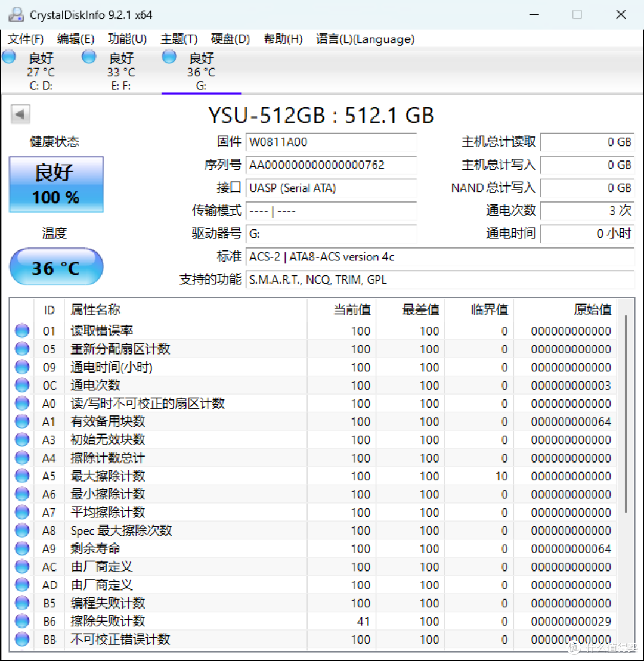Click the 最差值 column header
The width and height of the screenshot is (644, 661).
click(x=410, y=310)
